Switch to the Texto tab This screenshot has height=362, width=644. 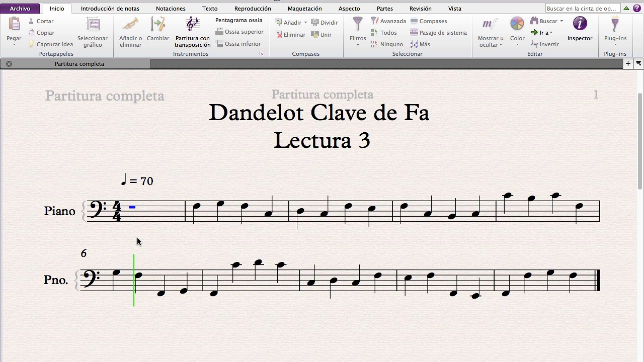tap(210, 9)
